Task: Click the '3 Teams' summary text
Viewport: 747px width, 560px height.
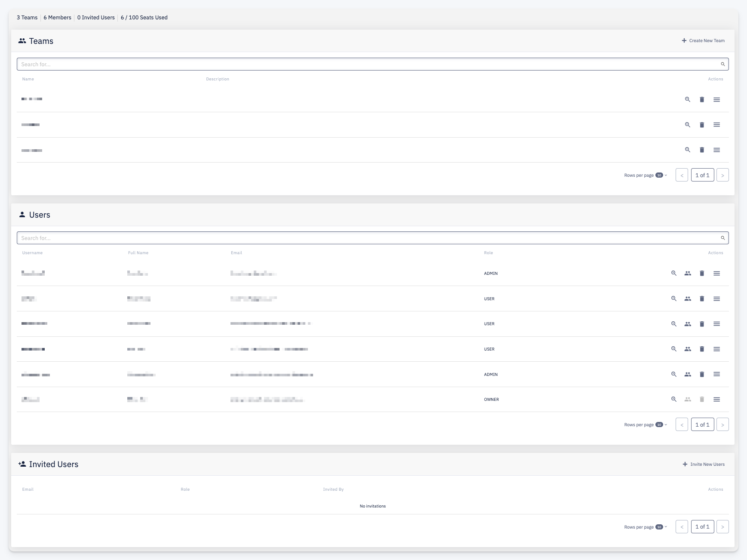Action: pyautogui.click(x=27, y=18)
